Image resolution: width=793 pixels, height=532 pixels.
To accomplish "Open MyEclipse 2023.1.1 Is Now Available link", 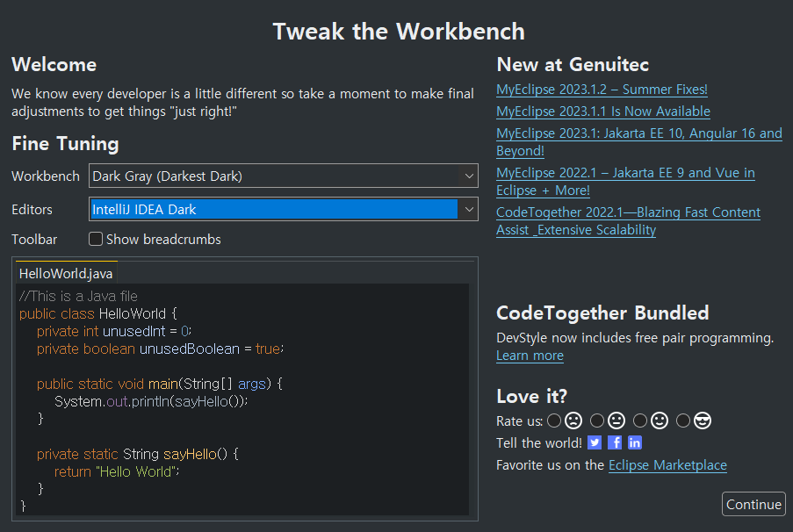I will click(x=603, y=111).
